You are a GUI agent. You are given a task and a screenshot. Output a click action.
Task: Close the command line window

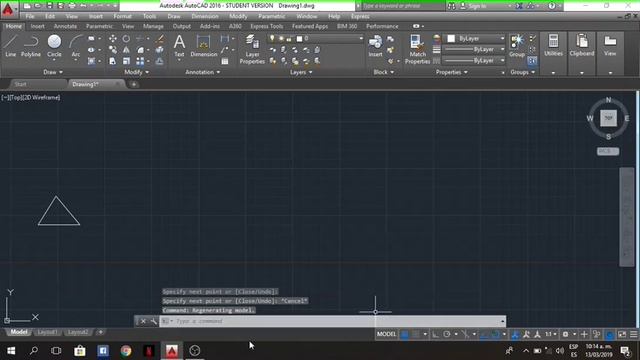point(143,321)
